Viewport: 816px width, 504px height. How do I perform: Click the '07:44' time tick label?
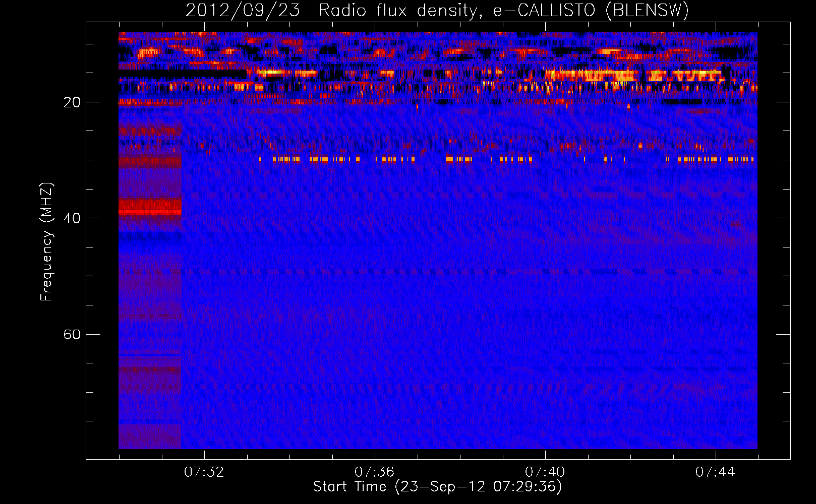[x=715, y=472]
